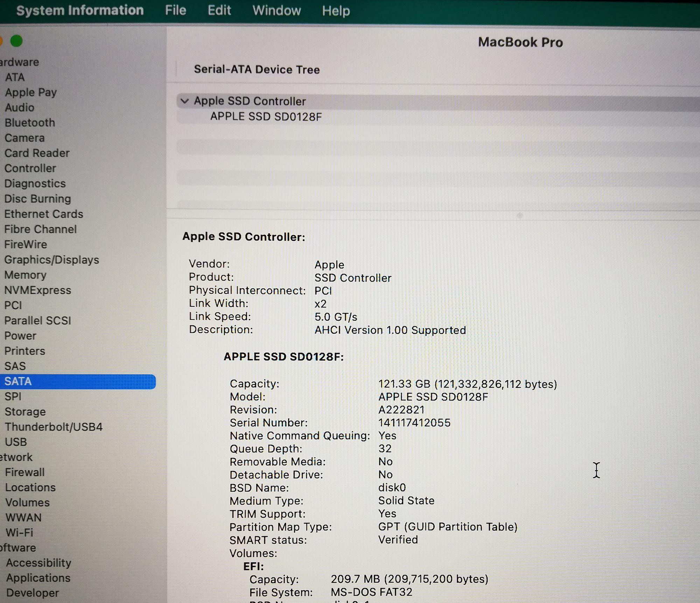The width and height of the screenshot is (700, 603).
Task: Click the Link Width value x2
Action: tap(320, 304)
